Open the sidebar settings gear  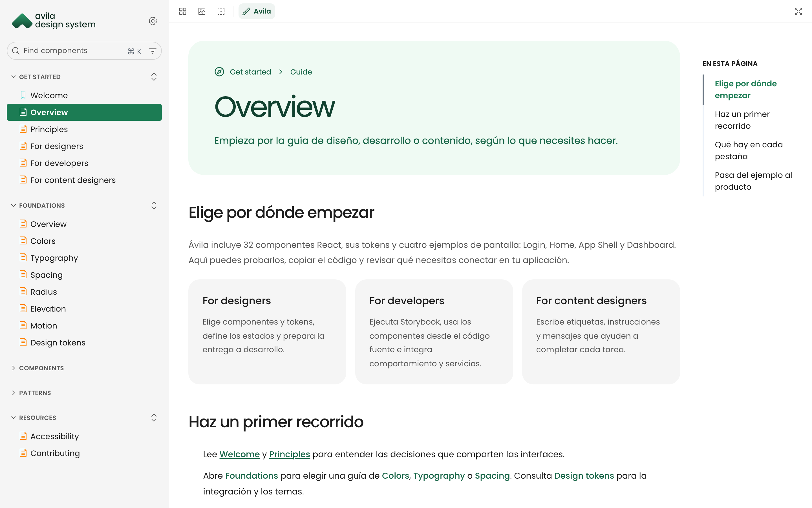tap(153, 21)
